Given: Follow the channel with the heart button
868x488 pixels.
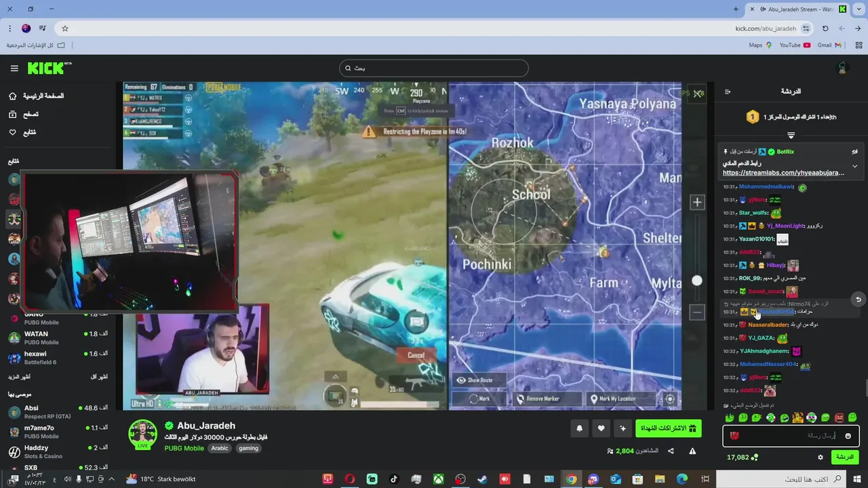Looking at the screenshot, I should coord(601,428).
